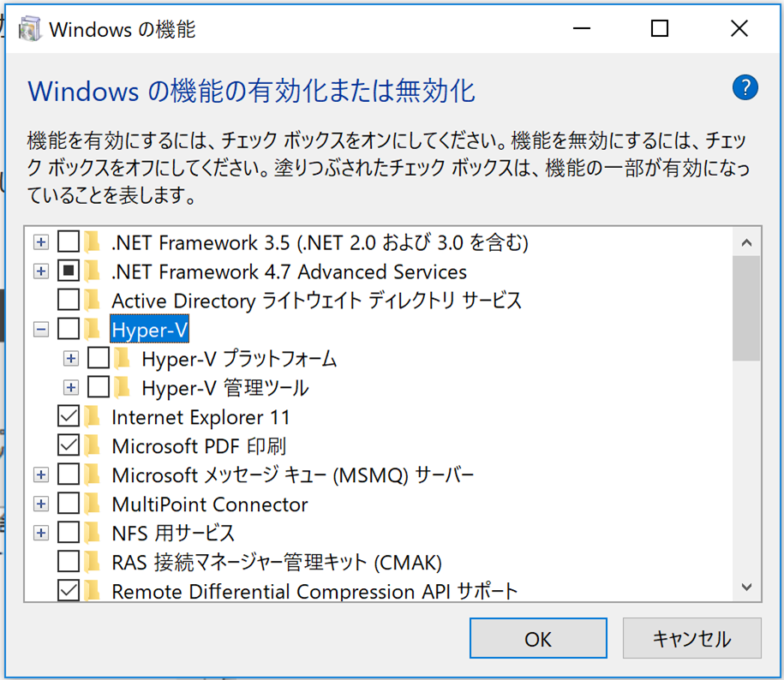Enable the Hyper-V checkbox
Viewport: 784px width, 680px height.
coord(69,330)
